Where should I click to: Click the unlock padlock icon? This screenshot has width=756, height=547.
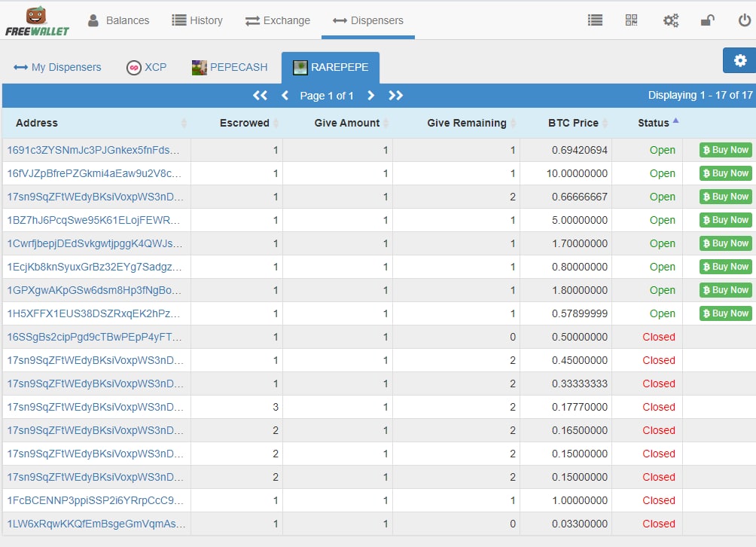point(707,20)
